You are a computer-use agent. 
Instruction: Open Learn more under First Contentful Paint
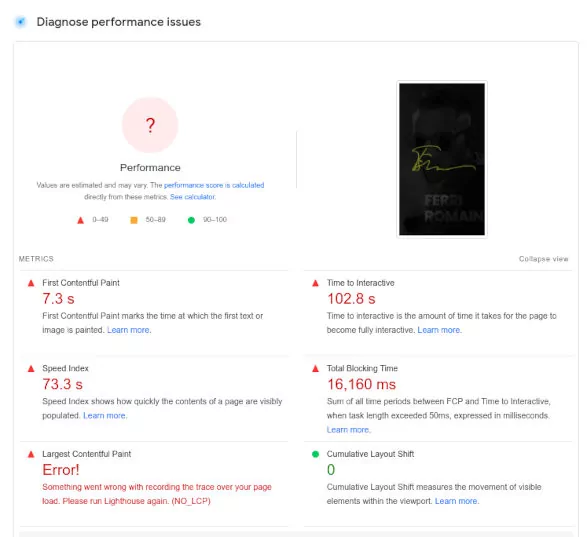tap(129, 330)
